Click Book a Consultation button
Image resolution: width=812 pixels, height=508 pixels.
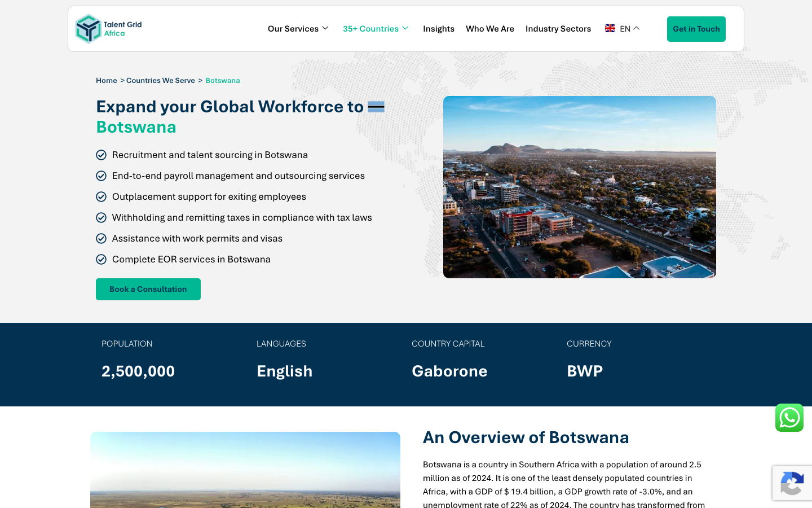click(148, 289)
